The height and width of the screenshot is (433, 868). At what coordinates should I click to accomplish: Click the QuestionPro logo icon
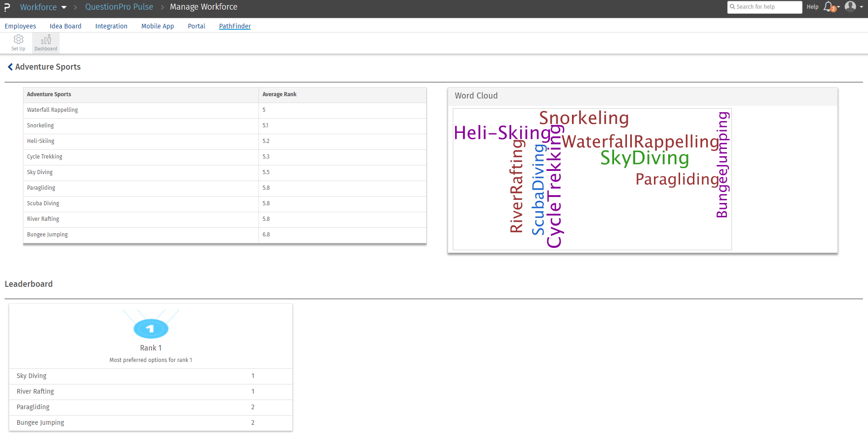(7, 7)
